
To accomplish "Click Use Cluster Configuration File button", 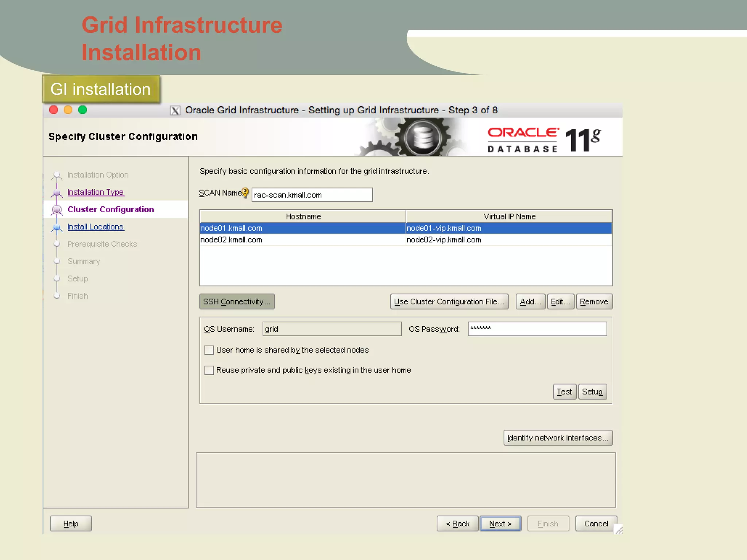I will [x=449, y=302].
